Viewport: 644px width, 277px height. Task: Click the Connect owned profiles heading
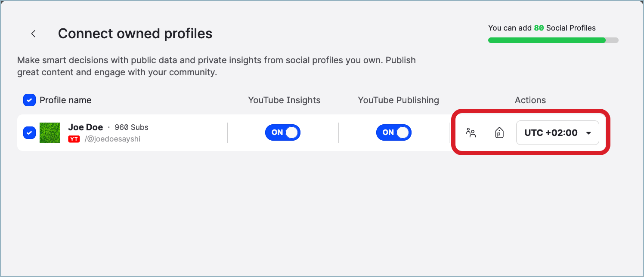click(135, 33)
